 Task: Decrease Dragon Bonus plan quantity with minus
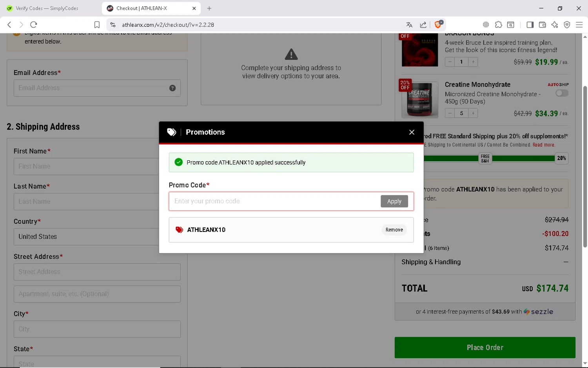coord(450,62)
